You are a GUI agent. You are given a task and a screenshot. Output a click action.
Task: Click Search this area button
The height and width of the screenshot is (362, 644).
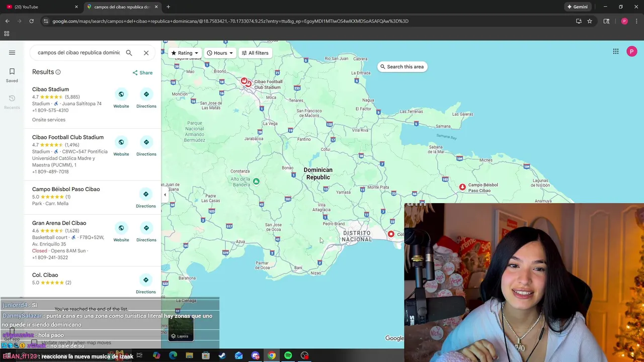(x=402, y=67)
